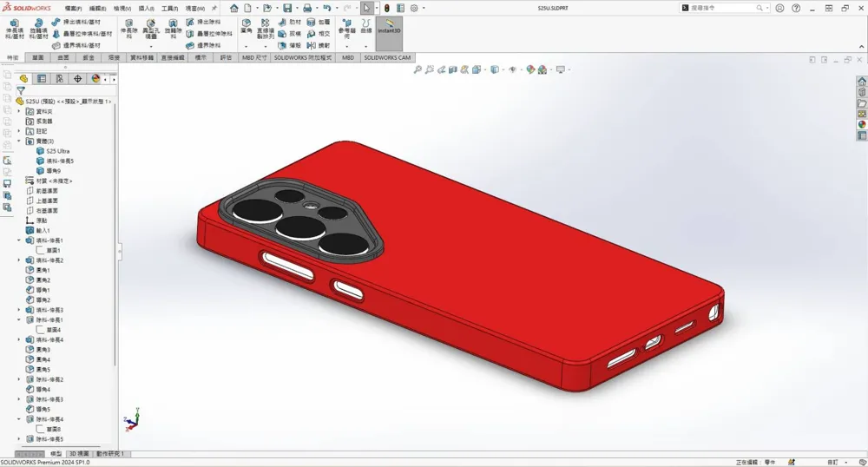
Task: Click the Edit Appearance color ball icon
Action: [x=530, y=69]
